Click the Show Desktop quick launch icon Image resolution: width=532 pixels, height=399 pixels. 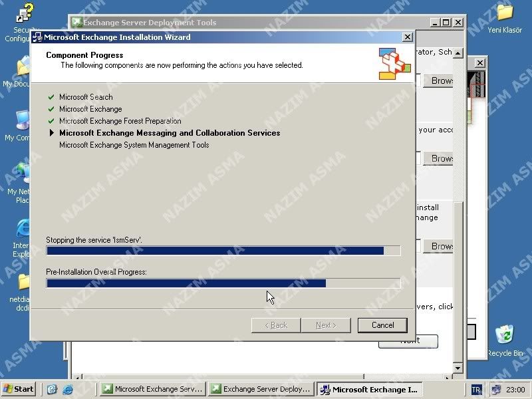[52, 389]
